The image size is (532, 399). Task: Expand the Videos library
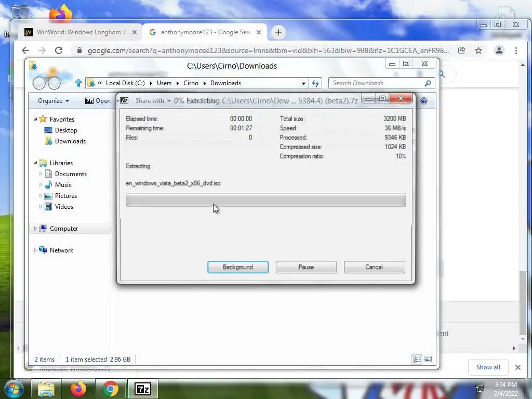(x=41, y=207)
